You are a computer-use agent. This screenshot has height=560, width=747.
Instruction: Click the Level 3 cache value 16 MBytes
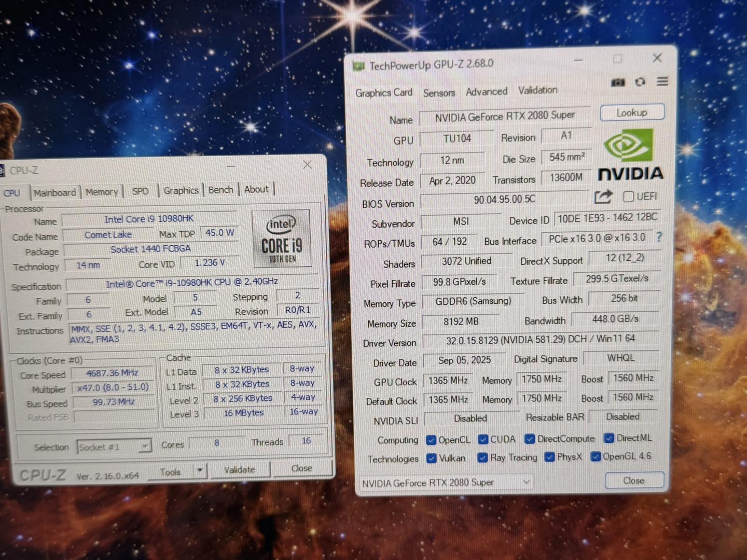pos(243,413)
